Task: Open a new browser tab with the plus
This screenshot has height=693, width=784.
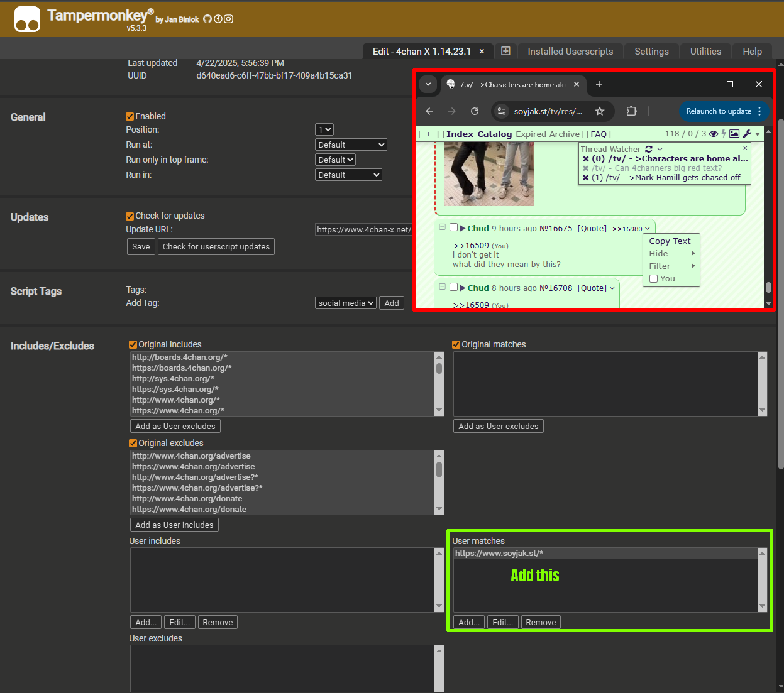Action: tap(599, 84)
